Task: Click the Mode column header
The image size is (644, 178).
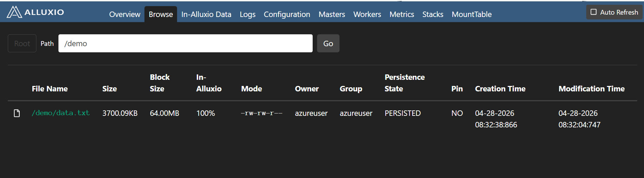Action: (x=251, y=89)
